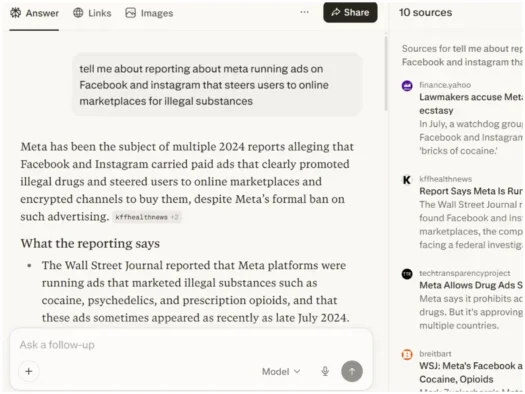The width and height of the screenshot is (525, 394).
Task: Click the microphone voice input icon
Action: pos(325,371)
